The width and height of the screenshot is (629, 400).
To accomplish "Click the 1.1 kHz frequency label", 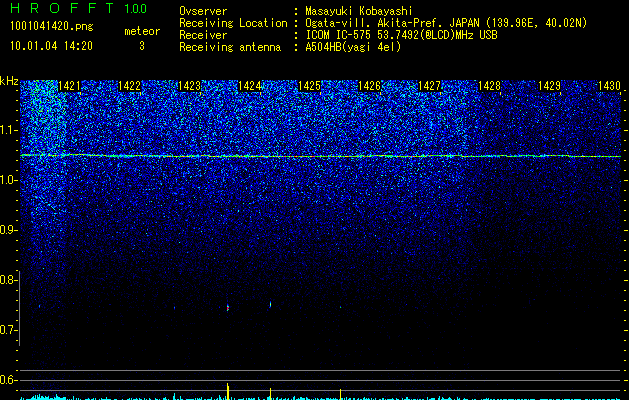I will [x=7, y=130].
